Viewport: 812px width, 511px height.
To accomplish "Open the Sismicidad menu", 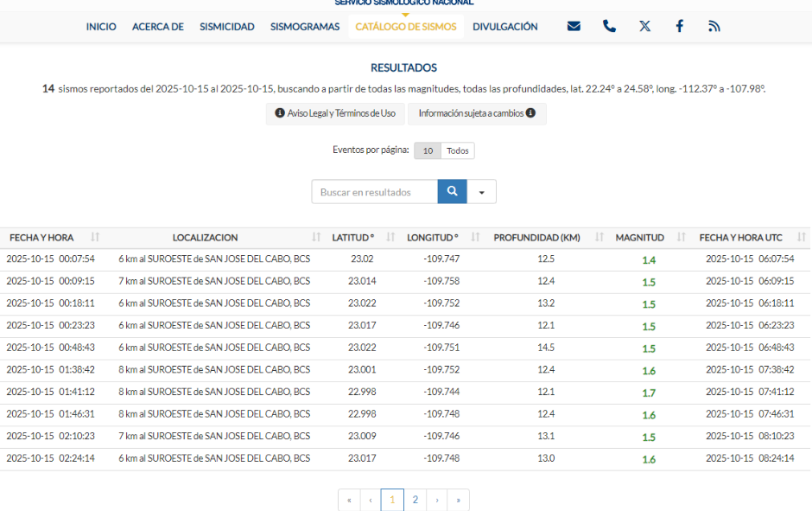I will click(x=227, y=27).
